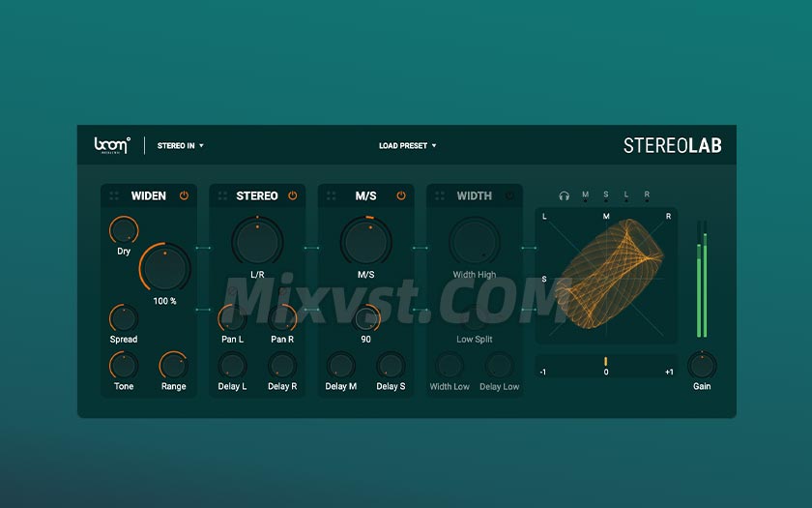Enable the WIDTH module power button
This screenshot has width=812, height=508.
tap(509, 195)
